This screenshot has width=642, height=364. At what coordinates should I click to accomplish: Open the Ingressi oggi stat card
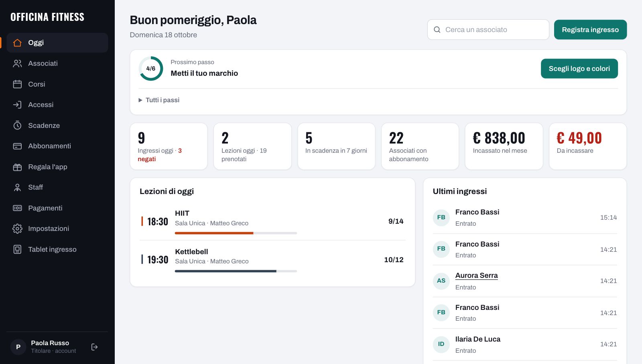click(x=169, y=146)
